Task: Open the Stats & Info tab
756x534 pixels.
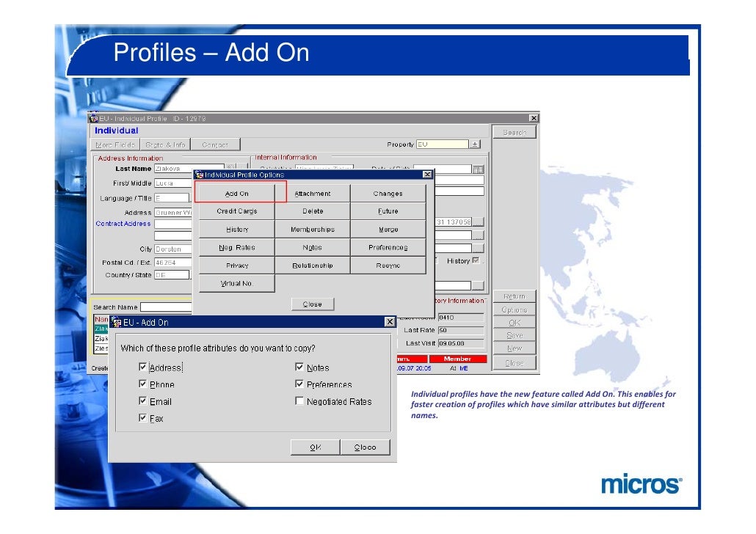Action: point(165,145)
